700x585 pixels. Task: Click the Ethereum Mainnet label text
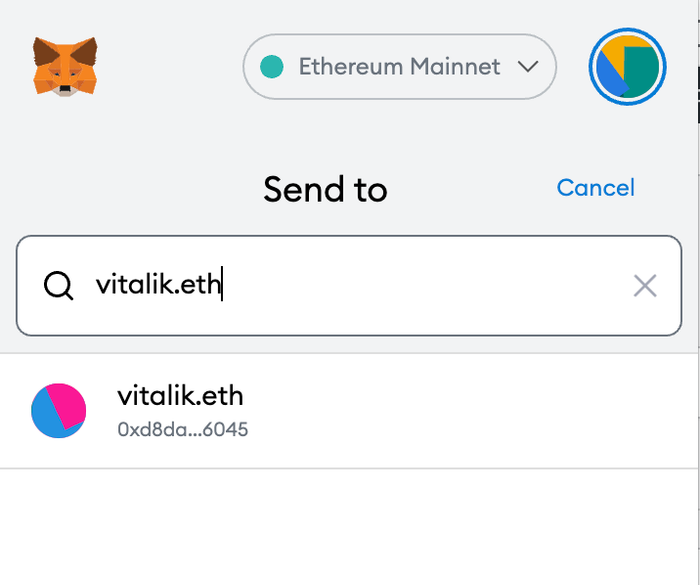pos(400,67)
